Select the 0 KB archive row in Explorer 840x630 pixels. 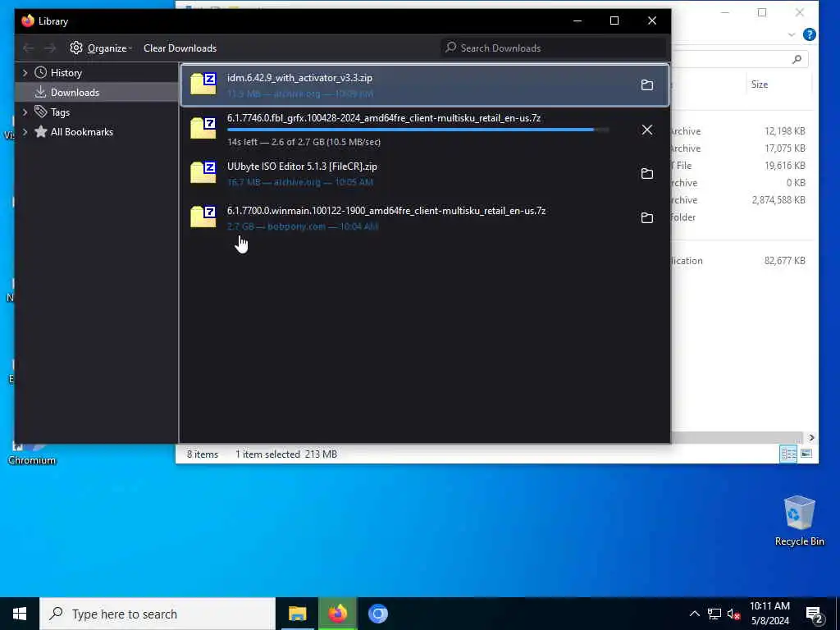[x=742, y=183]
